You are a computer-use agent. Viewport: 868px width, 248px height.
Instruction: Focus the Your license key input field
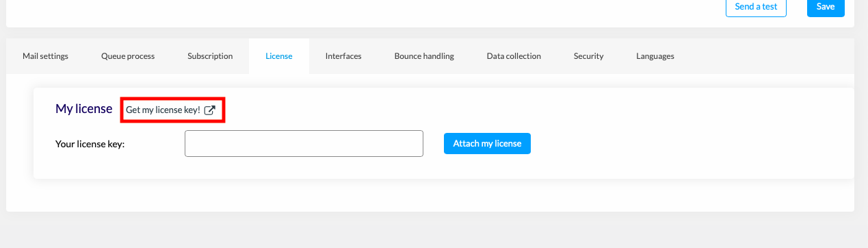tap(304, 144)
